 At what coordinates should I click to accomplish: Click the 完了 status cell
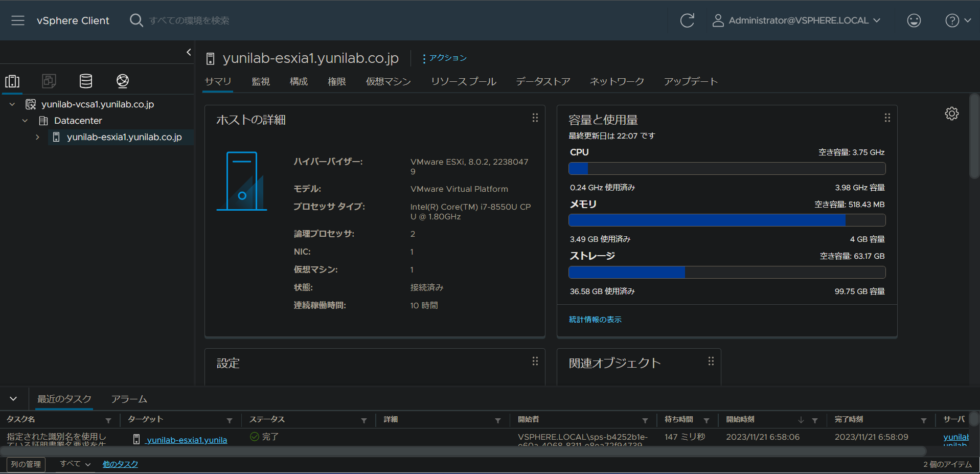[264, 437]
